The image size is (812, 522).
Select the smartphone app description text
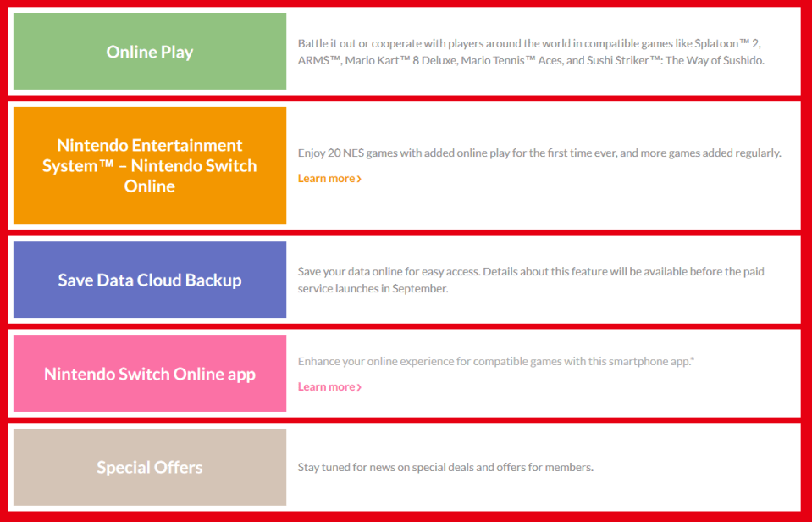(495, 360)
